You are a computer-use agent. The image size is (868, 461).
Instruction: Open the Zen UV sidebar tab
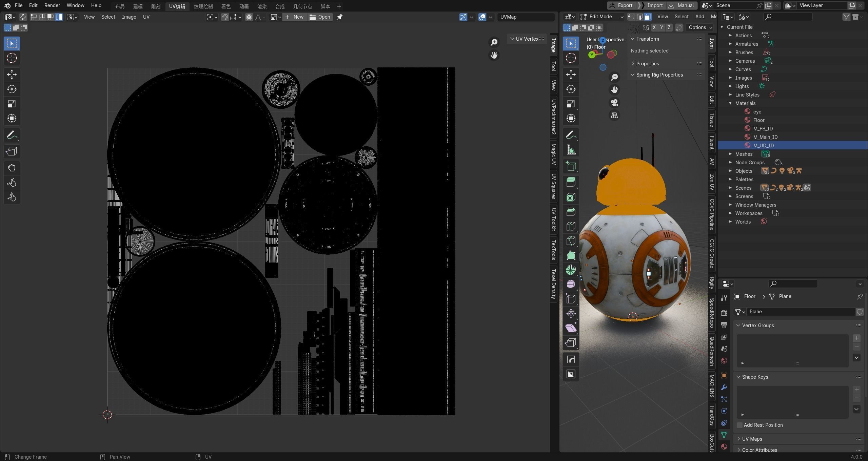pyautogui.click(x=712, y=182)
